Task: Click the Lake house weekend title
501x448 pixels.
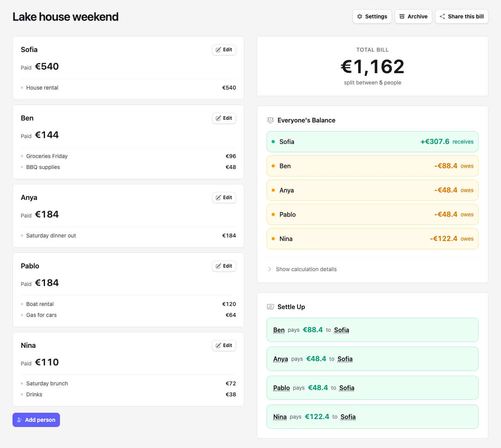Action: 65,17
